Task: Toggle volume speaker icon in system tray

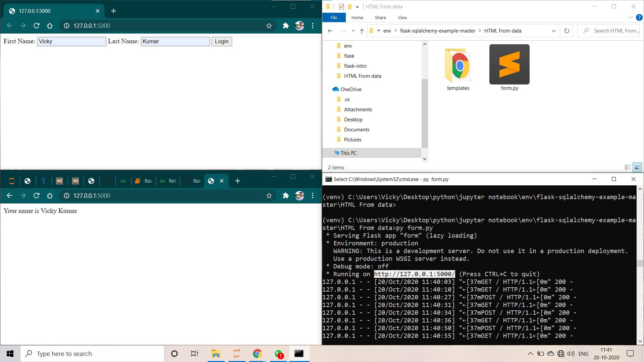Action: [x=571, y=354]
